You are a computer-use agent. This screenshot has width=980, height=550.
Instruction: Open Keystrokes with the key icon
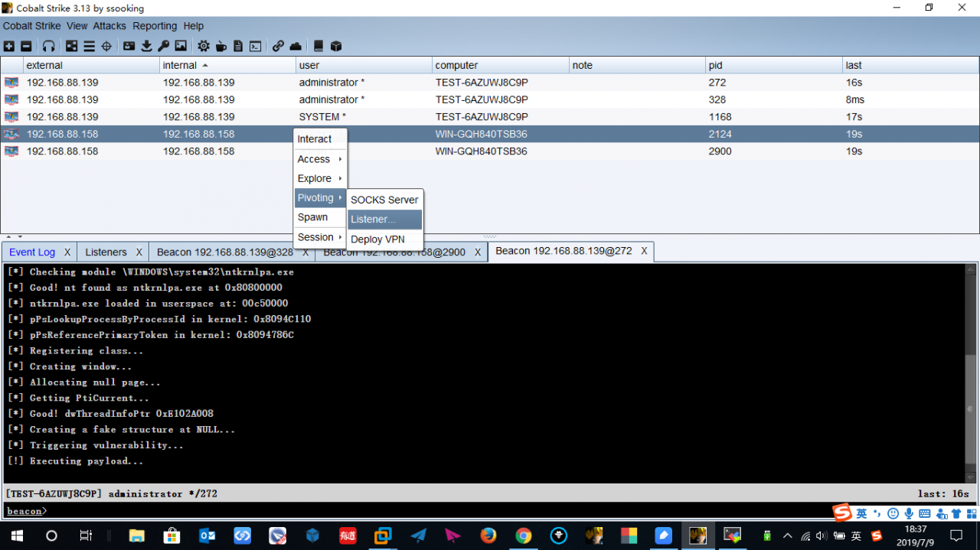click(x=163, y=46)
